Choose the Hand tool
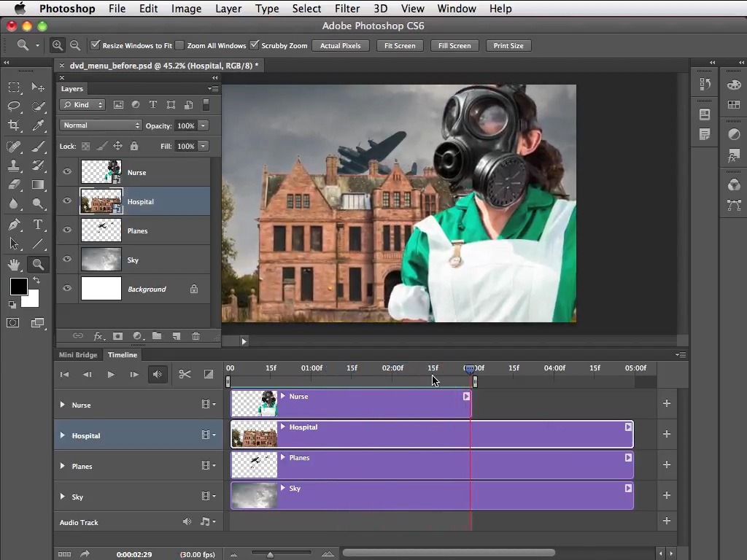Image resolution: width=747 pixels, height=560 pixels. [x=14, y=264]
